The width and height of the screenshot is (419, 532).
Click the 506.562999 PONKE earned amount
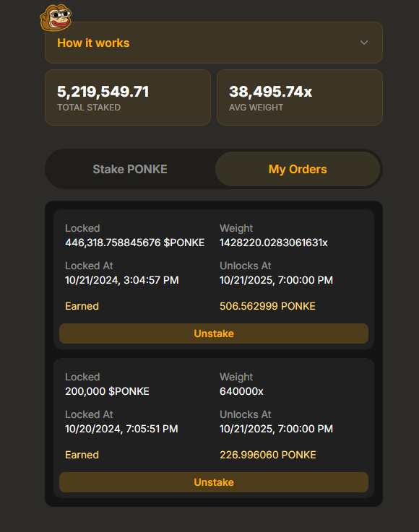pos(267,306)
